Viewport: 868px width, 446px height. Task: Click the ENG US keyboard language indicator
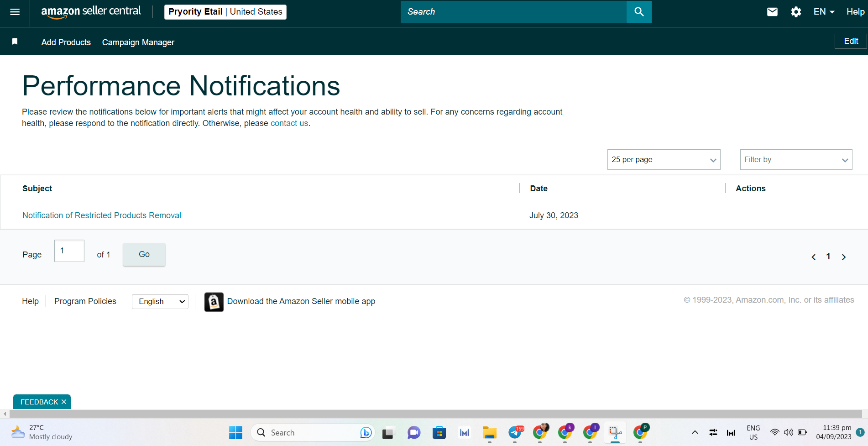coord(753,432)
